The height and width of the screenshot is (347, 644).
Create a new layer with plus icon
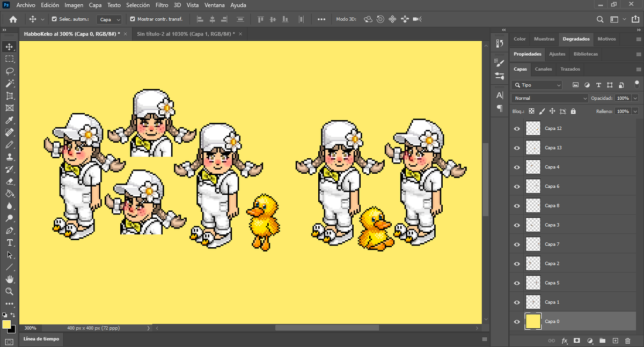click(616, 341)
